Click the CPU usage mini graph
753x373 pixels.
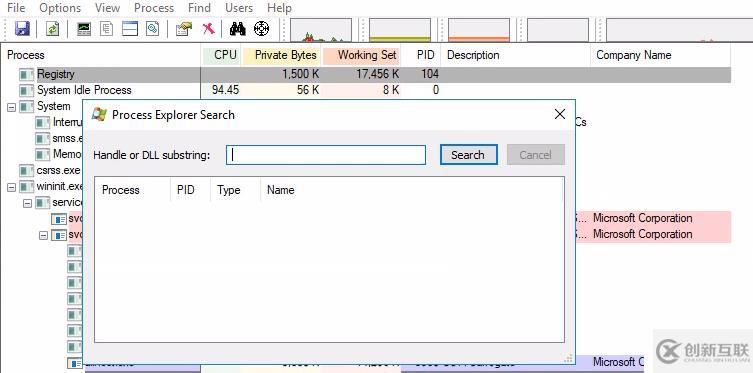[321, 30]
